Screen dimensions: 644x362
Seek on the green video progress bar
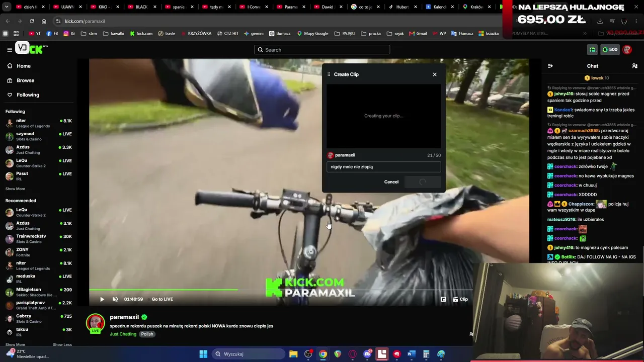tap(281, 290)
